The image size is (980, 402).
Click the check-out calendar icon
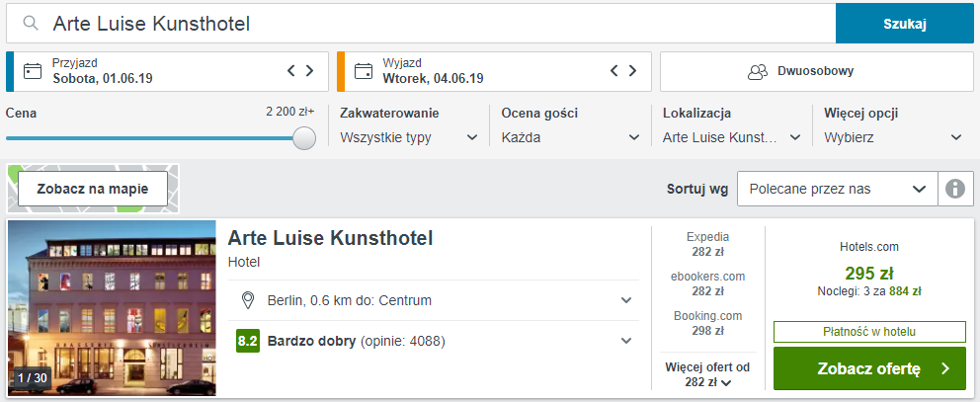coord(363,71)
